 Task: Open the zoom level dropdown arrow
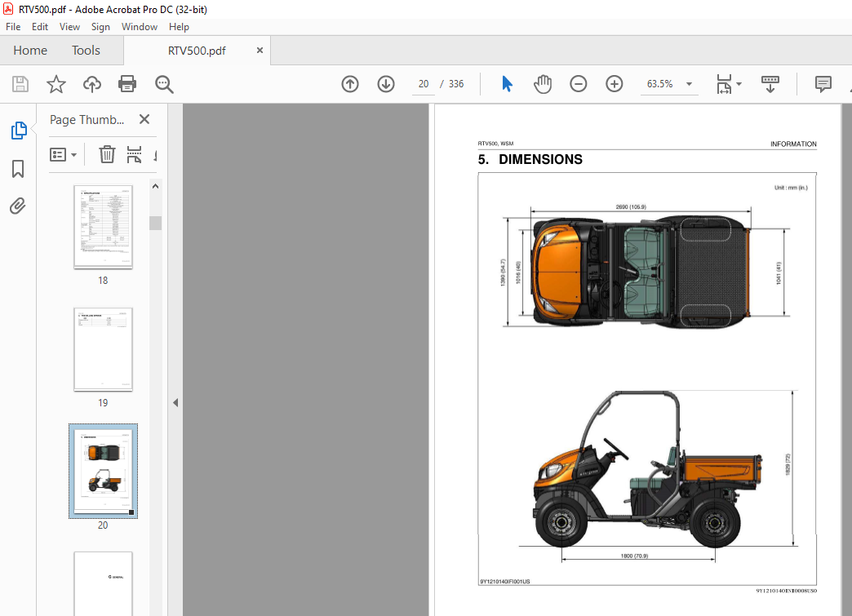click(x=689, y=84)
